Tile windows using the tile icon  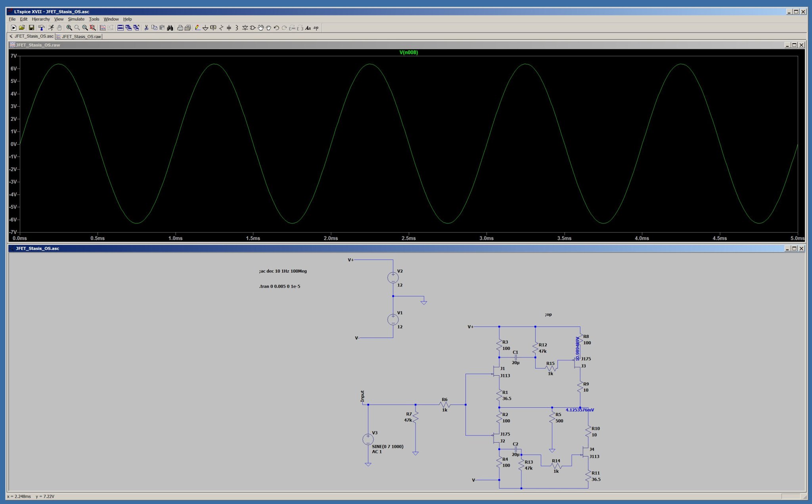point(120,28)
